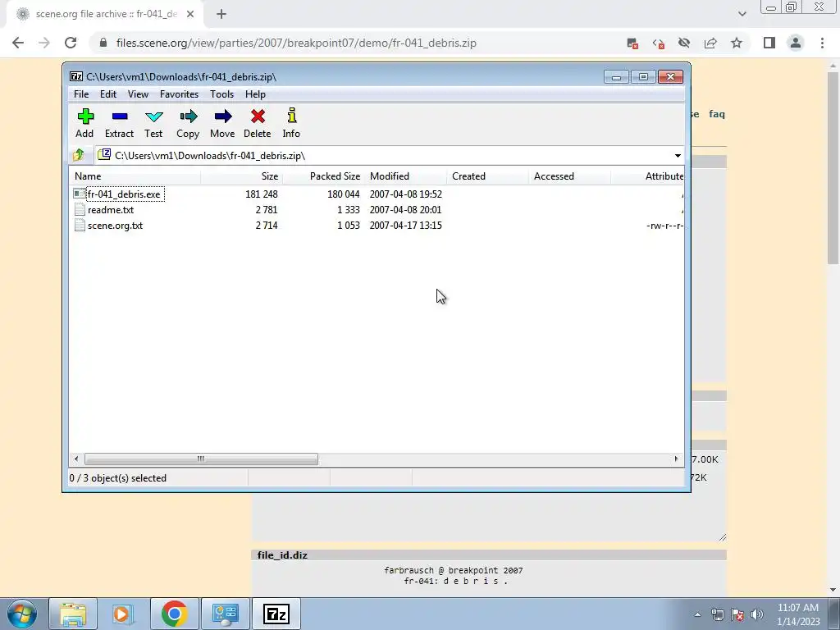840x630 pixels.
Task: Open the View menu
Action: coord(138,94)
